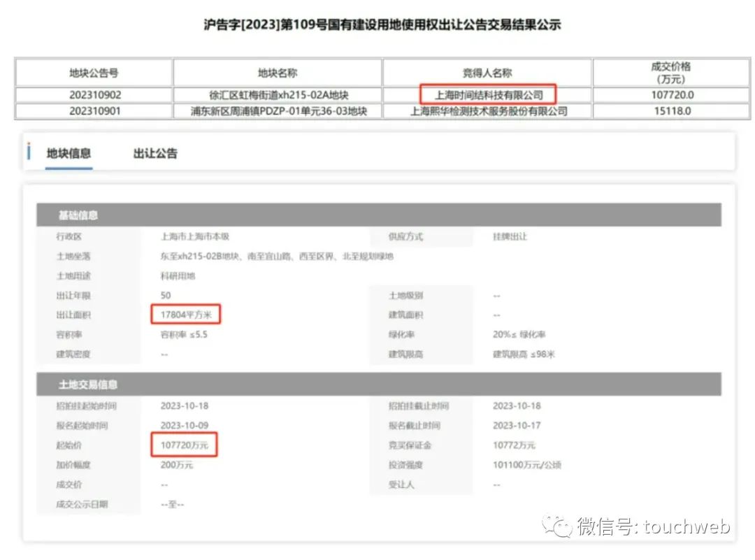Click the 地块公告号 column header
755x560 pixels.
coord(94,73)
